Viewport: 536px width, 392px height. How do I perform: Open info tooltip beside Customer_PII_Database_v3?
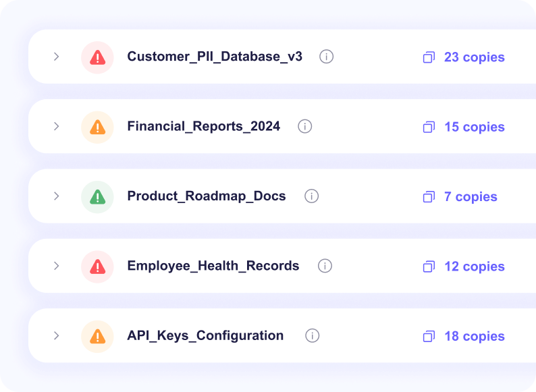point(326,57)
